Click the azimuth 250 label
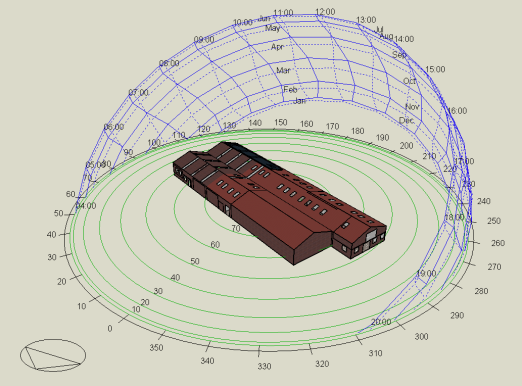 (x=494, y=221)
